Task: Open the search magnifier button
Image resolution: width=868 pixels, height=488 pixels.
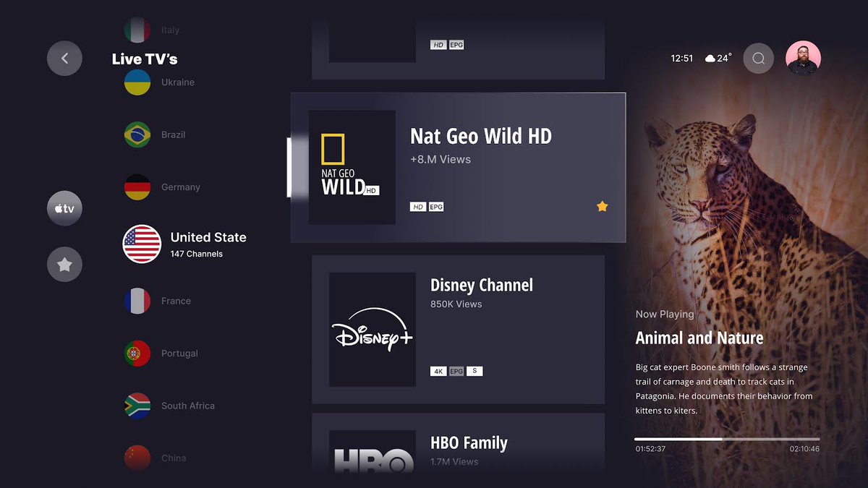Action: [x=758, y=59]
